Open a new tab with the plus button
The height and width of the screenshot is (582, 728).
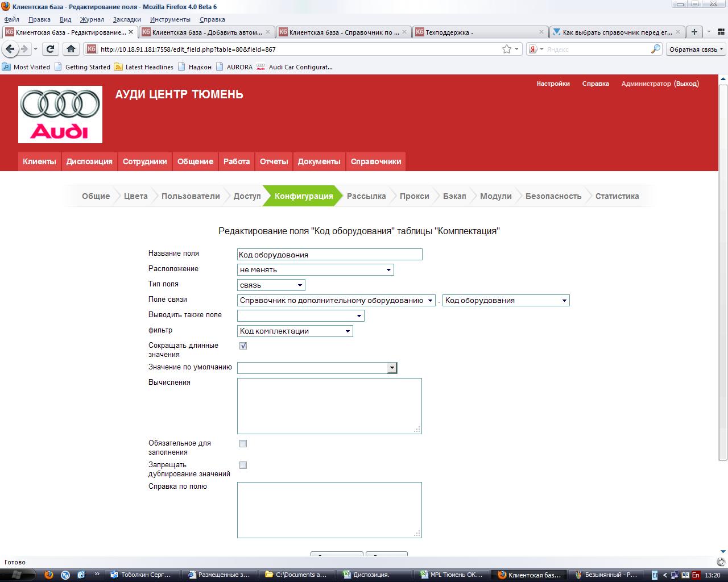tap(694, 32)
